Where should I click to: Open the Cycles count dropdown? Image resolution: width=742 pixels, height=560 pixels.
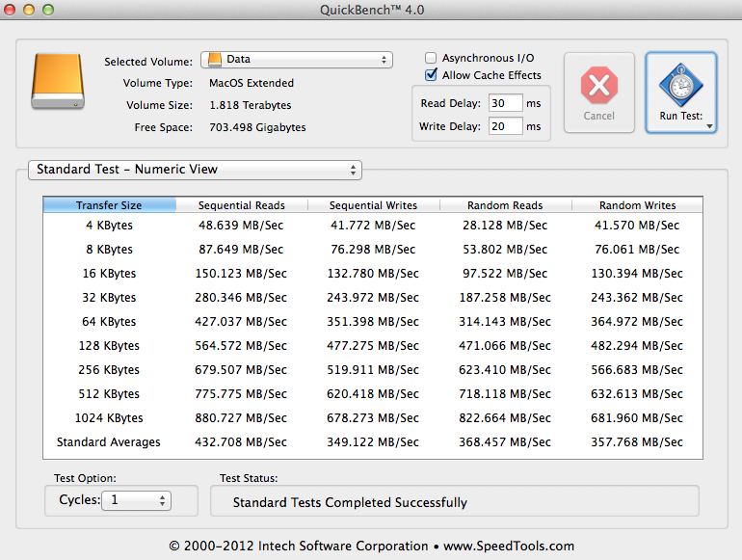tap(136, 500)
